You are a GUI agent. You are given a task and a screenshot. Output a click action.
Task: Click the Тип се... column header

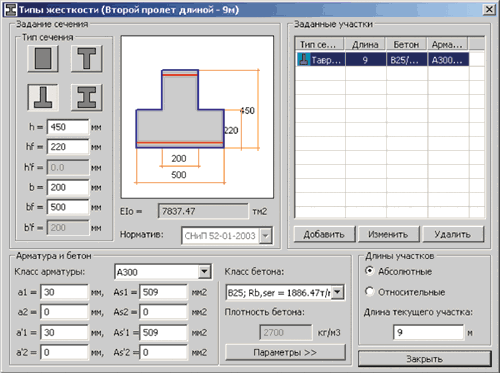[320, 44]
